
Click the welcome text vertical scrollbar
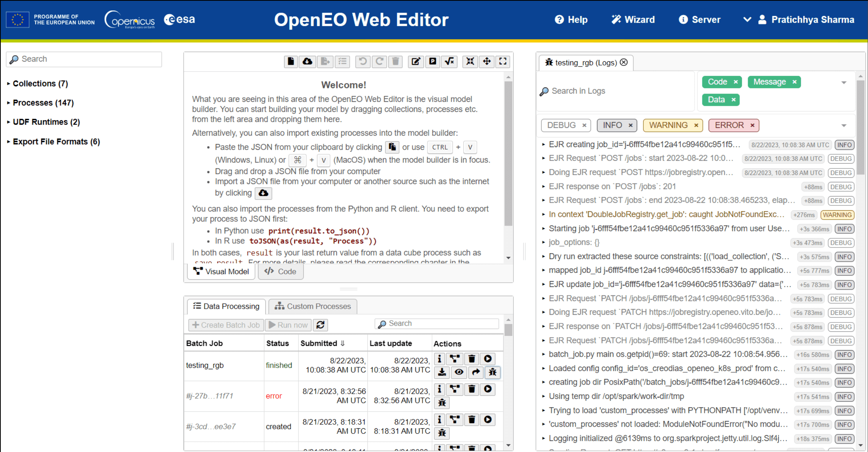(508, 153)
